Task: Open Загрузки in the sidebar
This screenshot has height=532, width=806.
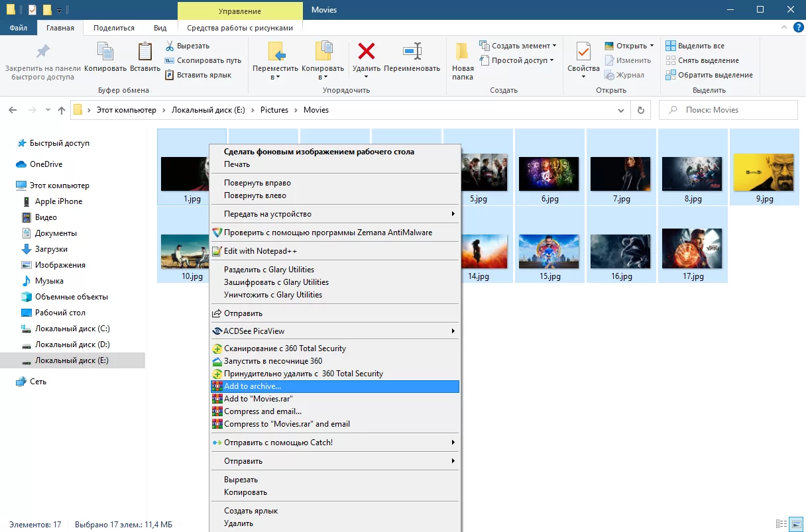Action: point(44,249)
